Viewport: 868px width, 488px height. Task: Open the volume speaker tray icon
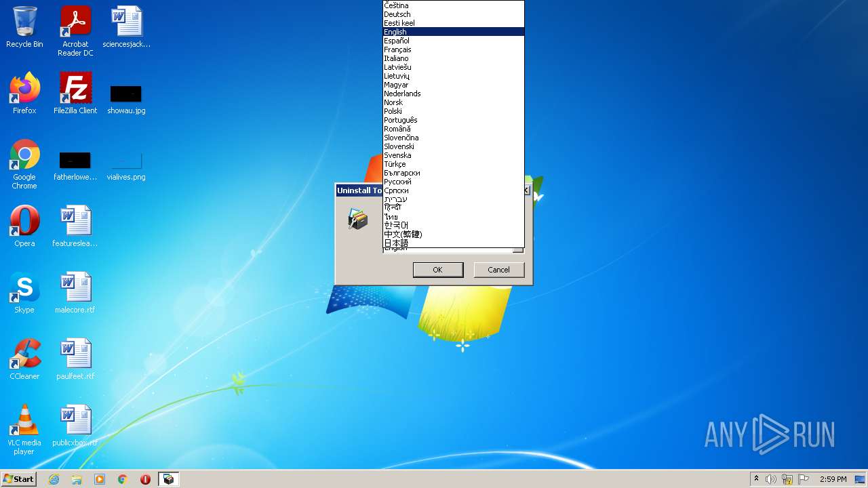point(771,479)
